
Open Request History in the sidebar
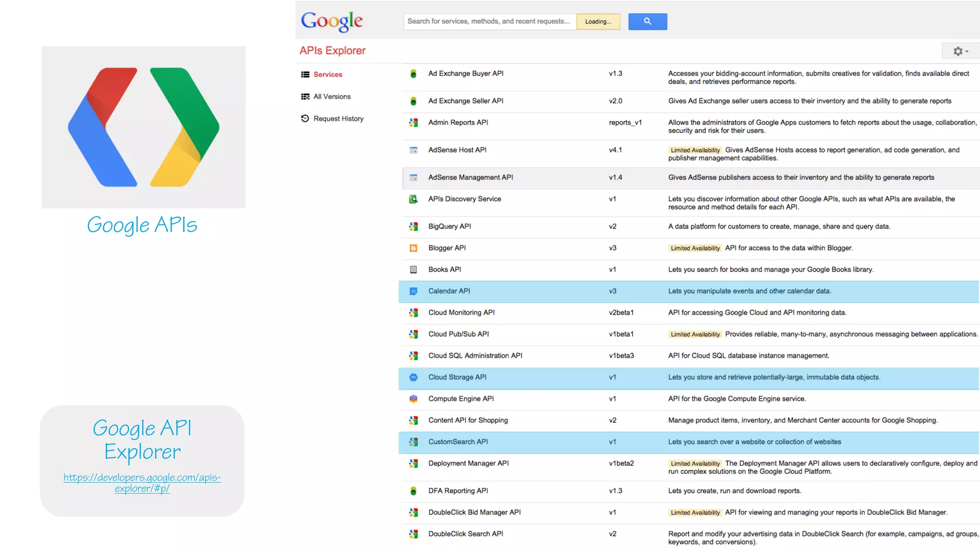(x=338, y=119)
